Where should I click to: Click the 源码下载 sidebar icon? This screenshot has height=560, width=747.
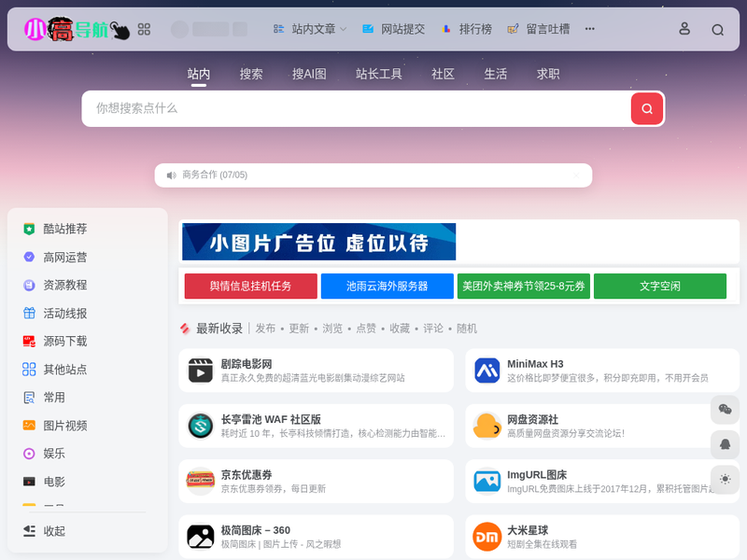(29, 341)
